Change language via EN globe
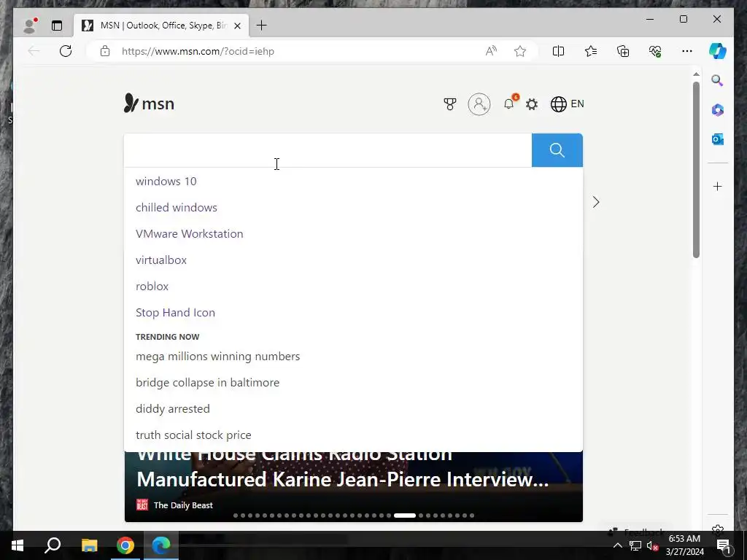This screenshot has height=560, width=747. click(567, 104)
